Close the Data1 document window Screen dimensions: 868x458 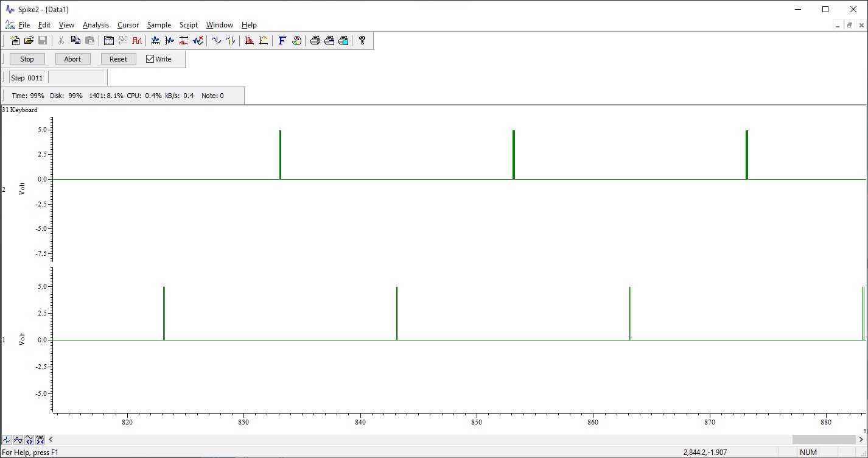pyautogui.click(x=861, y=25)
